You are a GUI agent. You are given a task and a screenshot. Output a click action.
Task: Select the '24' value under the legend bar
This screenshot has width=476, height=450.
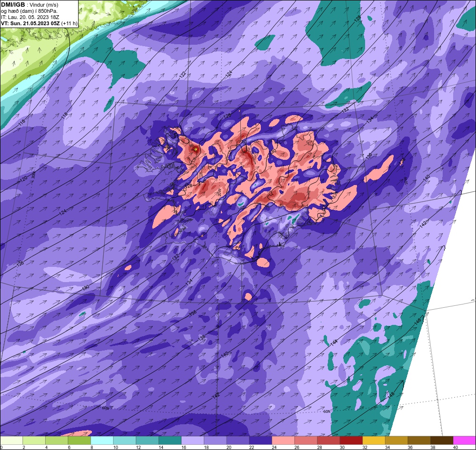tap(274, 447)
